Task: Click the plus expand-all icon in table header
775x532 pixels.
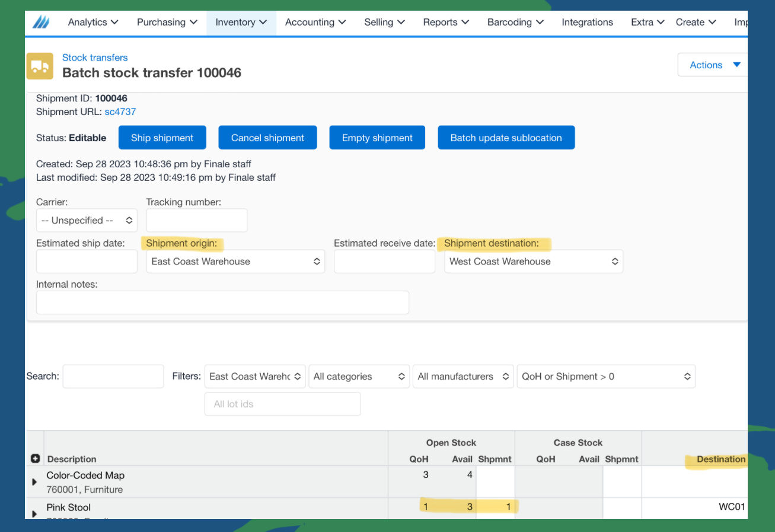Action: coord(35,459)
